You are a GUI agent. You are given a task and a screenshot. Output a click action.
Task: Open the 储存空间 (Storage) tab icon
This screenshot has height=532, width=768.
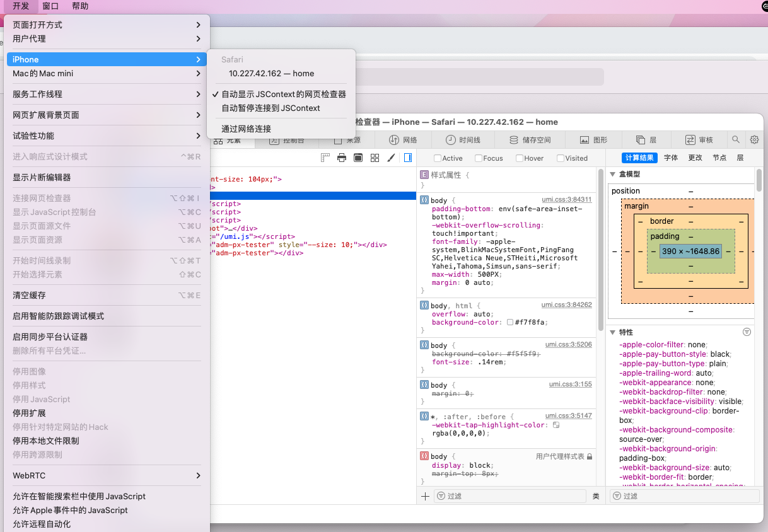click(514, 140)
